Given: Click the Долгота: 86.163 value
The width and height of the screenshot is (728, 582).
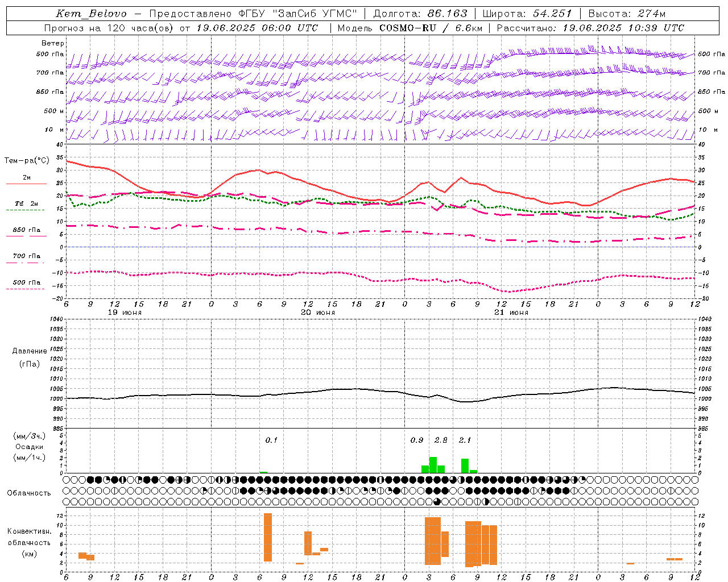Looking at the screenshot, I should [x=420, y=14].
